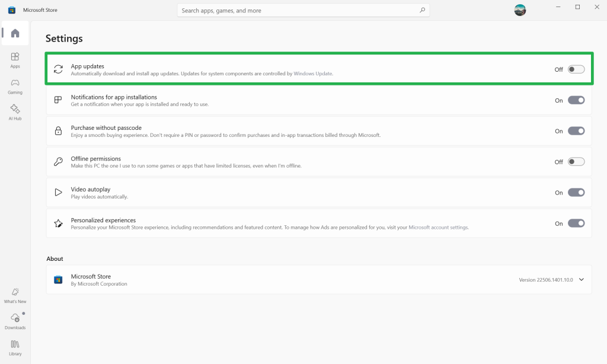
Task: Click the 'Play videos automatically.' description
Action: (99, 197)
